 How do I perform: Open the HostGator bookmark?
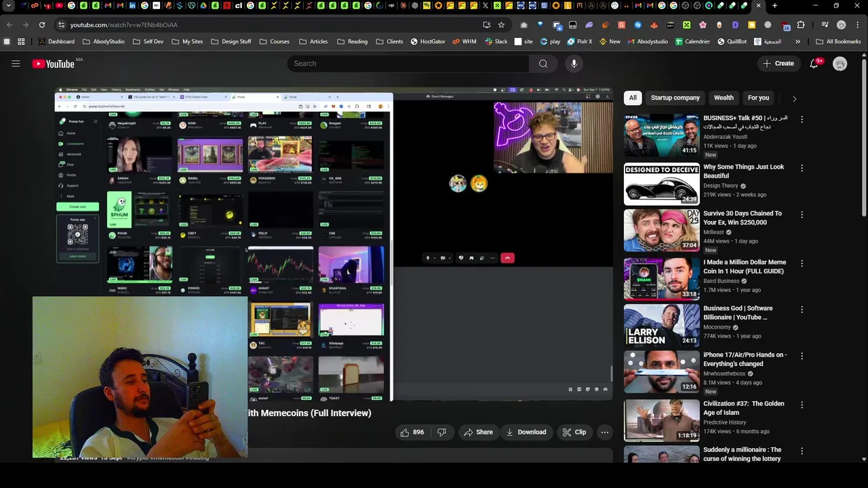click(x=427, y=41)
